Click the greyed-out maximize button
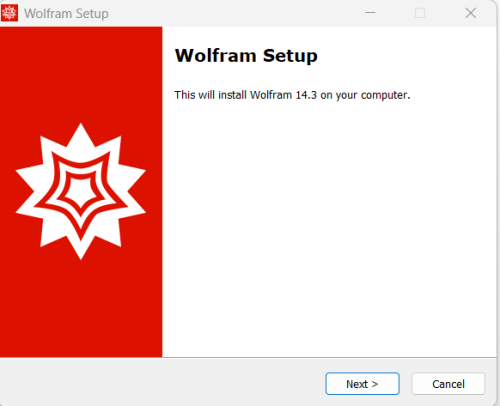500x406 pixels. point(420,13)
